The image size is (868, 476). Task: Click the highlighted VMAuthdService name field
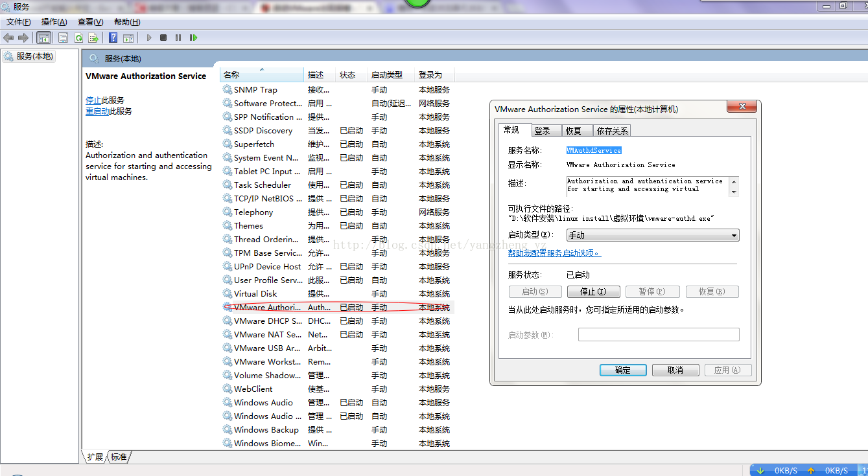point(594,150)
